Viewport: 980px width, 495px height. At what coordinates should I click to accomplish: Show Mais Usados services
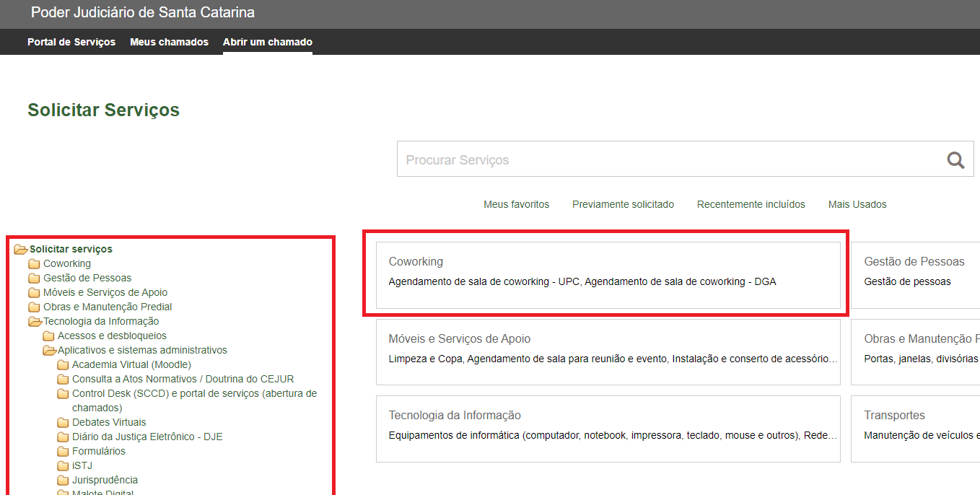[x=857, y=204]
